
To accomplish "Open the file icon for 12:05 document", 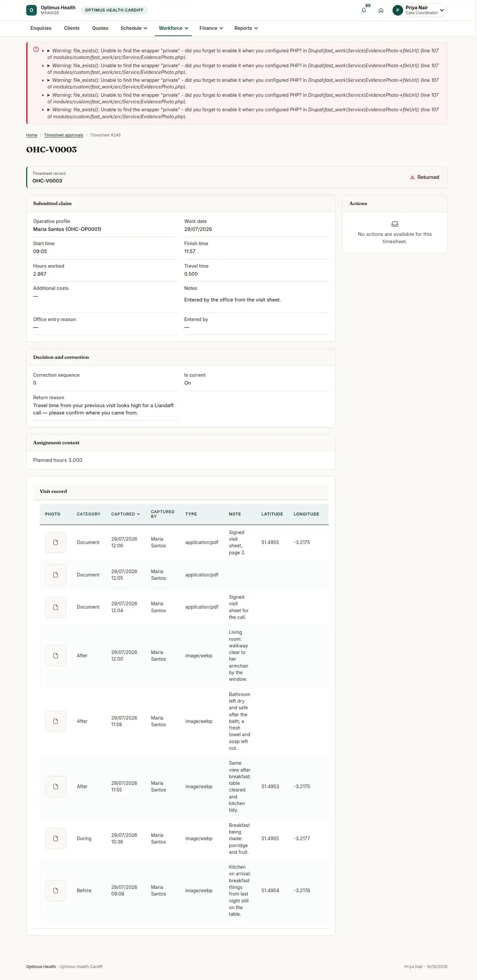I will (56, 575).
